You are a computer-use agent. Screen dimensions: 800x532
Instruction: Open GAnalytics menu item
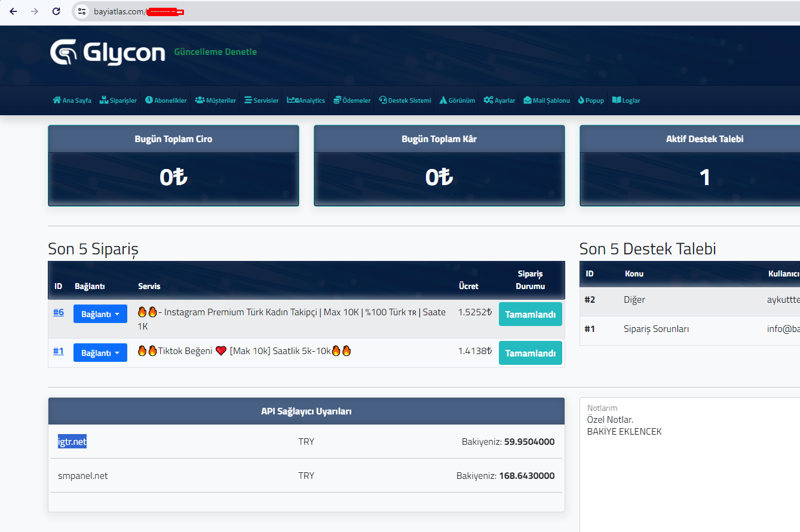(306, 100)
